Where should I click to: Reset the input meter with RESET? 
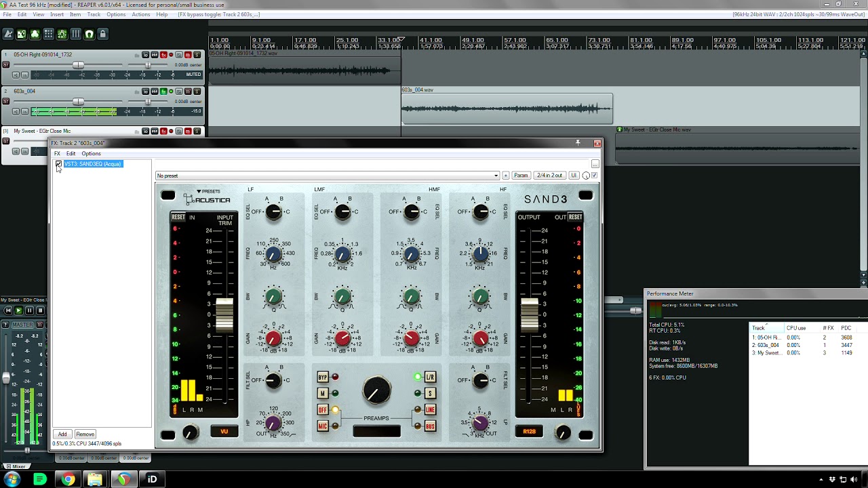point(178,217)
